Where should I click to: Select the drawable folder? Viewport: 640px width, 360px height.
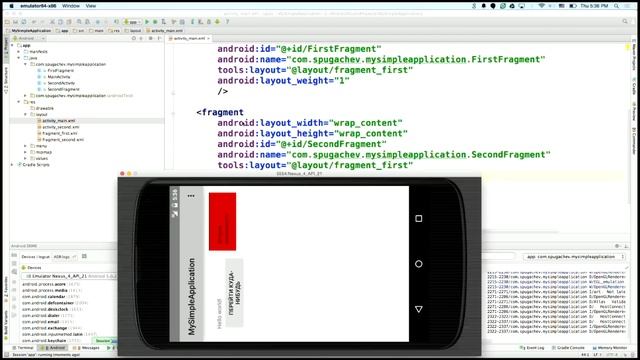tap(44, 108)
